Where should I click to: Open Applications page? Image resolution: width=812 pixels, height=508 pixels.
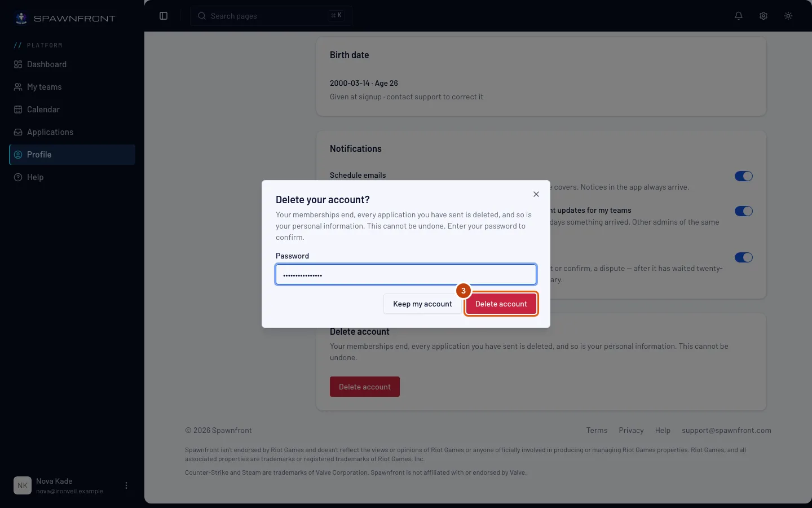coord(72,132)
